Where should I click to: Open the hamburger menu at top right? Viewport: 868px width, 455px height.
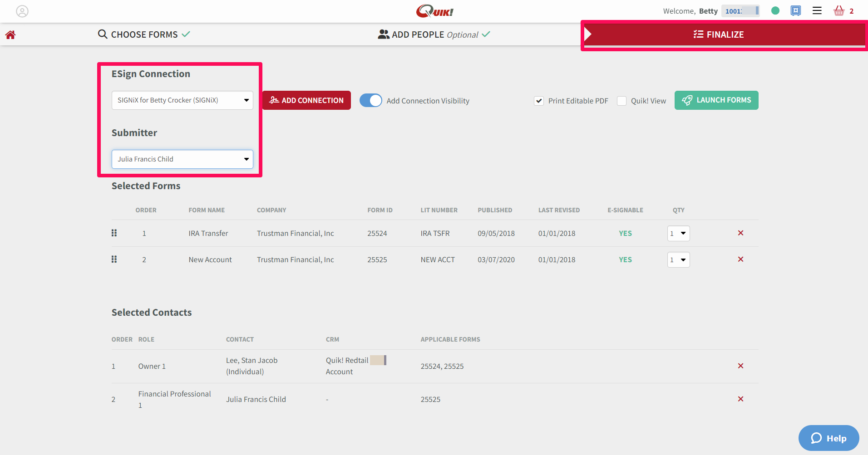click(x=817, y=10)
